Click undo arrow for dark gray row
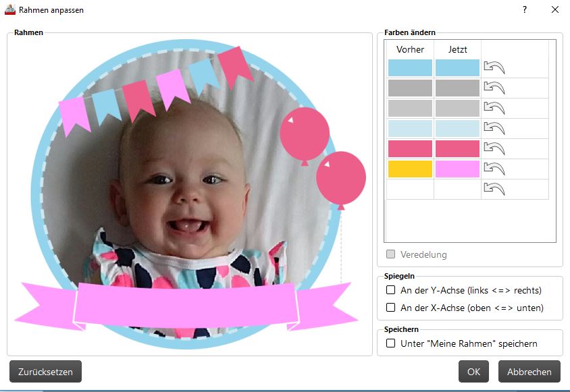This screenshot has width=570, height=392. [494, 88]
